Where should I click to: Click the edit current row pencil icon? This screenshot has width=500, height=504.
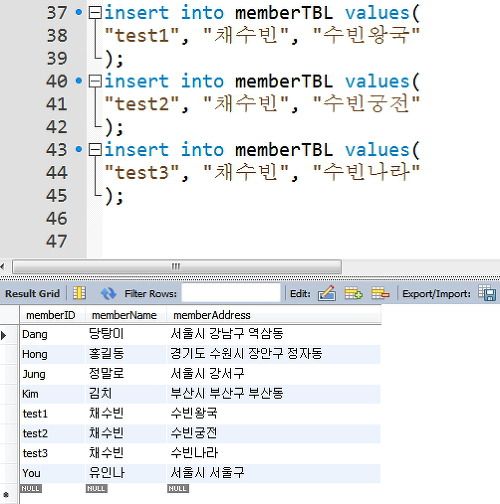[327, 293]
